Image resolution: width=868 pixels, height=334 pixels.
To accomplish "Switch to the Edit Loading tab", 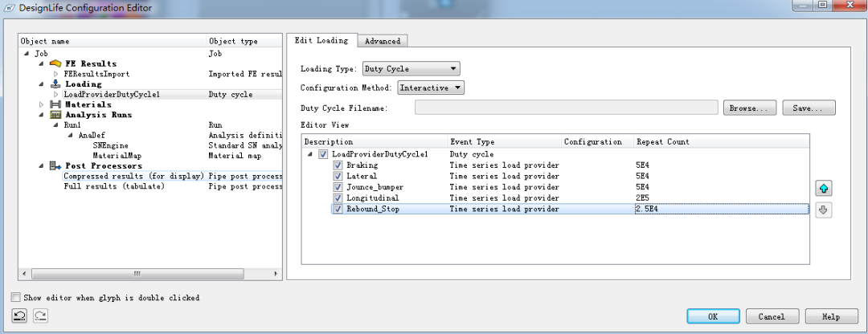I will [x=321, y=40].
